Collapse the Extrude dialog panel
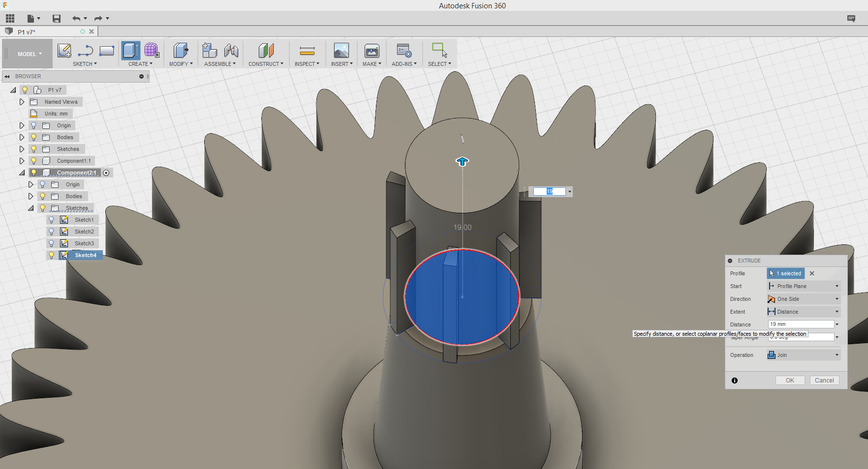This screenshot has height=469, width=868. pyautogui.click(x=730, y=261)
